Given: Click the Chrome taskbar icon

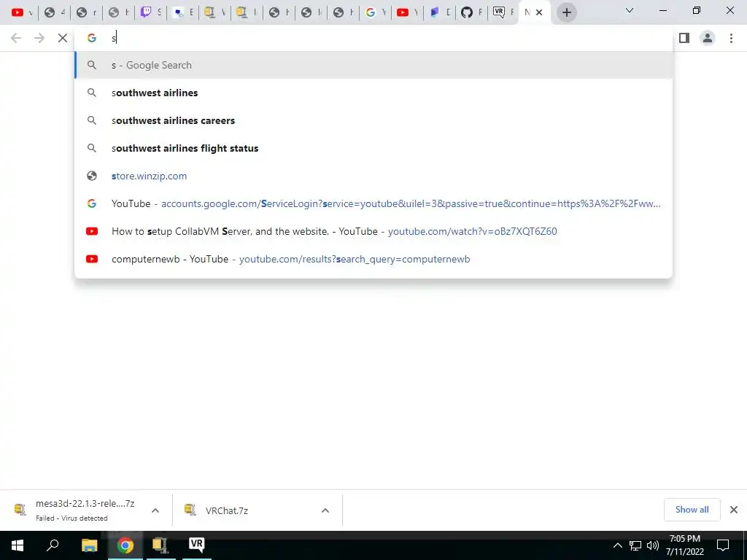Looking at the screenshot, I should (x=125, y=545).
